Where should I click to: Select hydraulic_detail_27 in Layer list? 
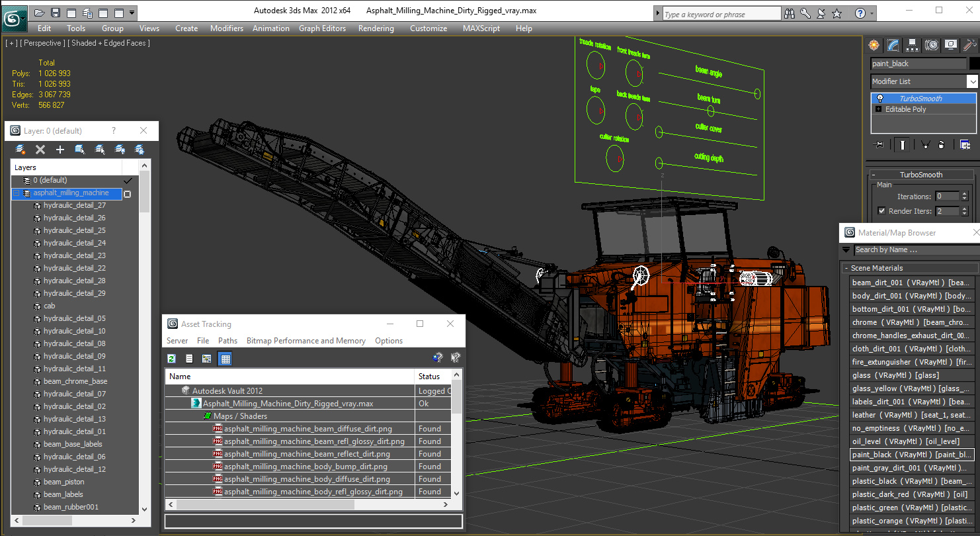pyautogui.click(x=74, y=205)
